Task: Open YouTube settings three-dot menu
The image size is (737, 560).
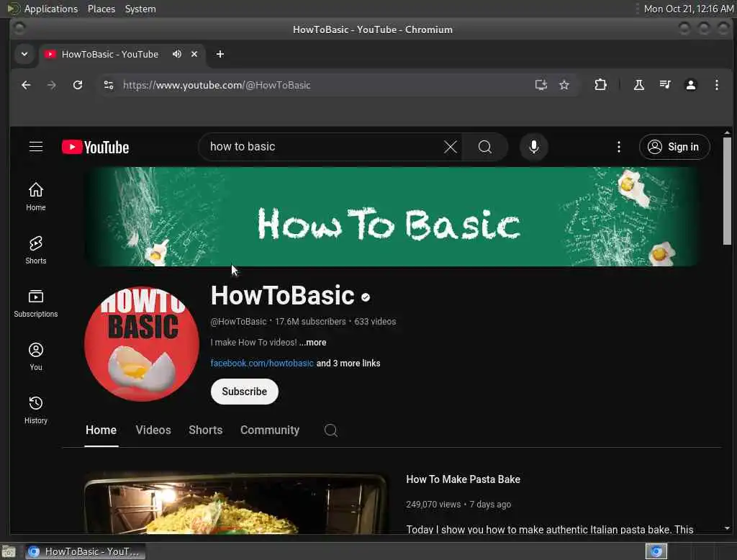Action: click(618, 147)
